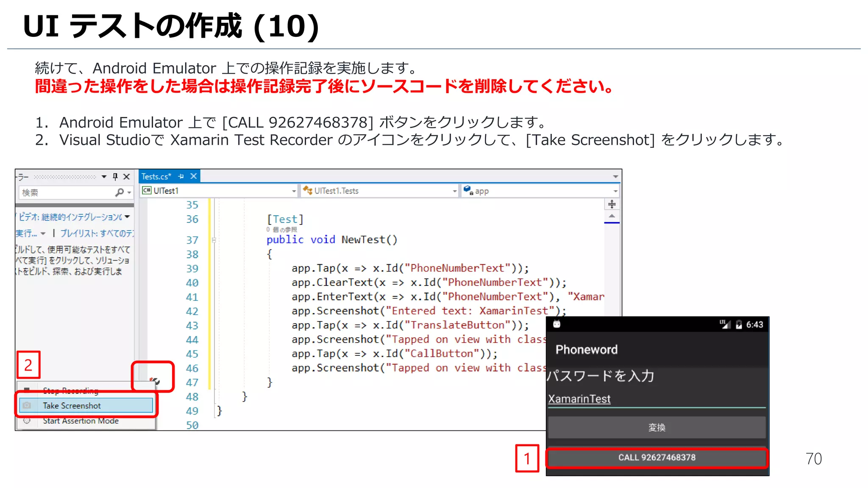Click the app.Tap PhoneNumberText code on line 39
Viewport: 868px width, 488px height.
click(x=410, y=268)
